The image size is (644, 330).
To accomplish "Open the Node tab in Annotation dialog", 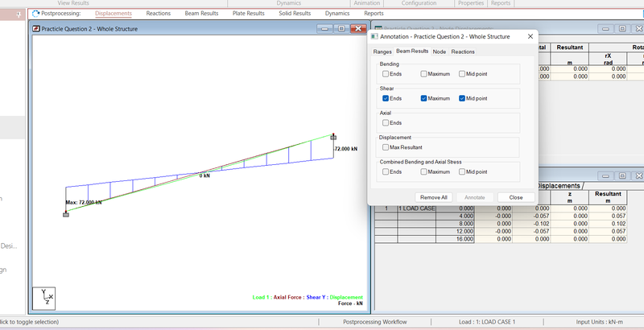I will click(439, 52).
